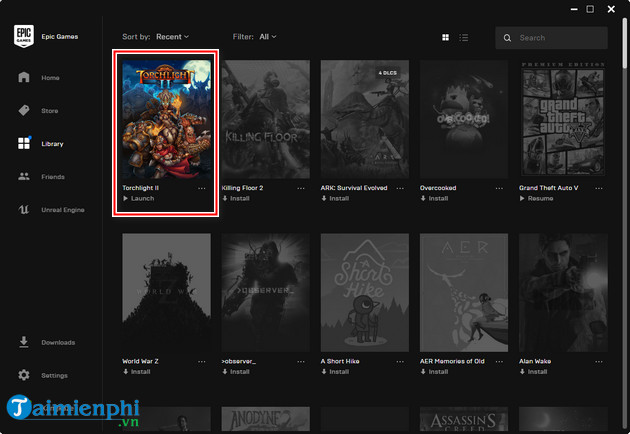630x434 pixels.
Task: Open the Downloads arrow icon
Action: click(24, 342)
